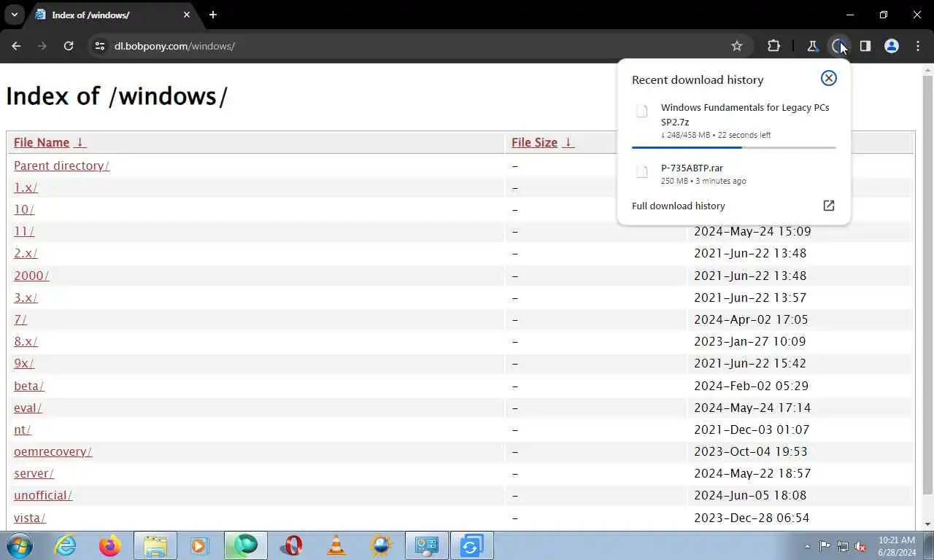Launch Internet Explorer from taskbar

[66, 545]
